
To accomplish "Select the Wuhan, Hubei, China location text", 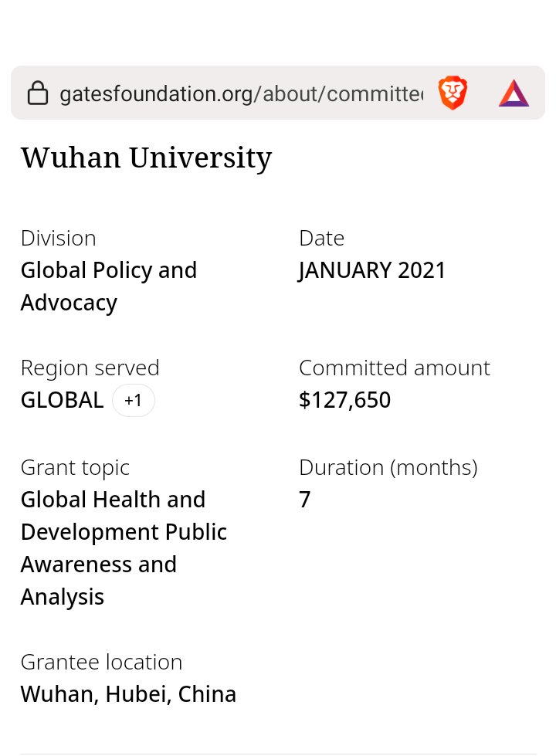I will pos(128,694).
